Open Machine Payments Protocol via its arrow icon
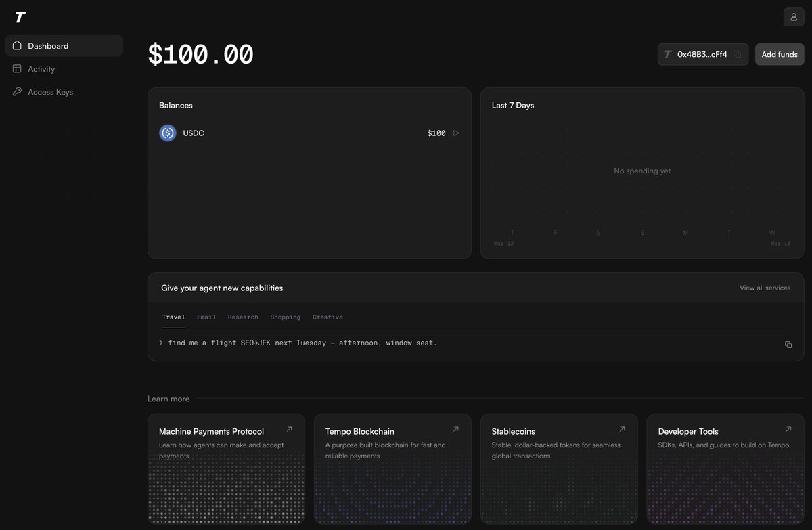Image resolution: width=812 pixels, height=530 pixels. tap(290, 429)
